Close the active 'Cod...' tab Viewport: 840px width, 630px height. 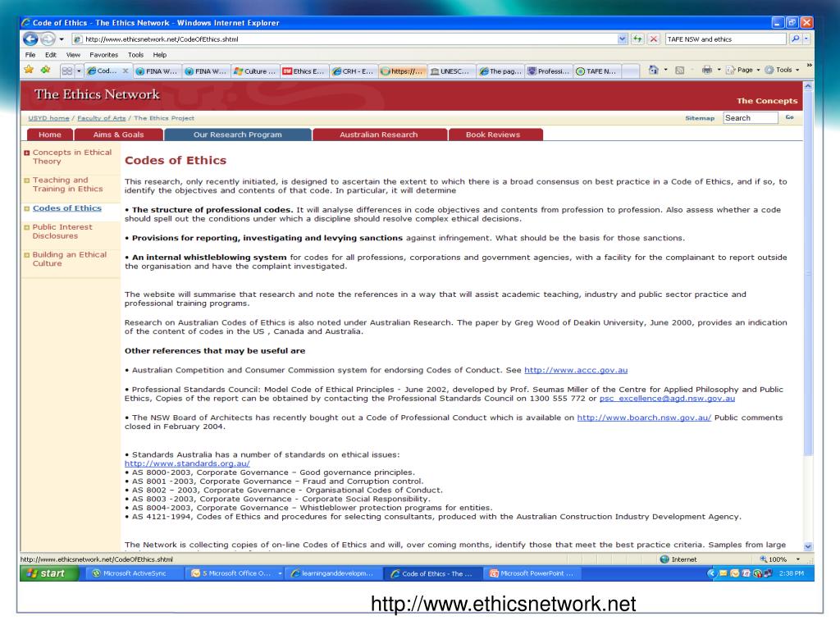click(126, 71)
